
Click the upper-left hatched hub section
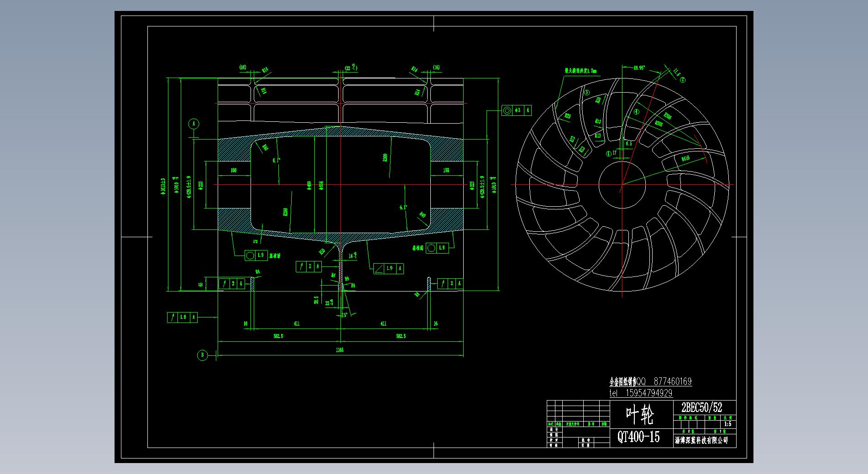pyautogui.click(x=234, y=150)
